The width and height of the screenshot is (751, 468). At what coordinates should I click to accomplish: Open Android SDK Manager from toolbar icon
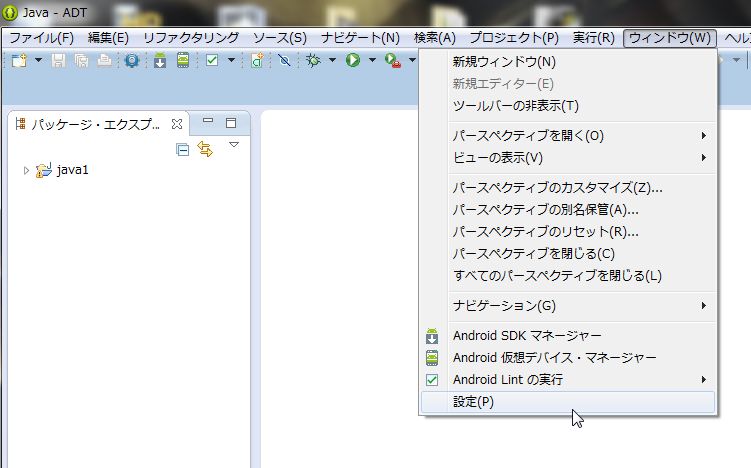coord(160,60)
